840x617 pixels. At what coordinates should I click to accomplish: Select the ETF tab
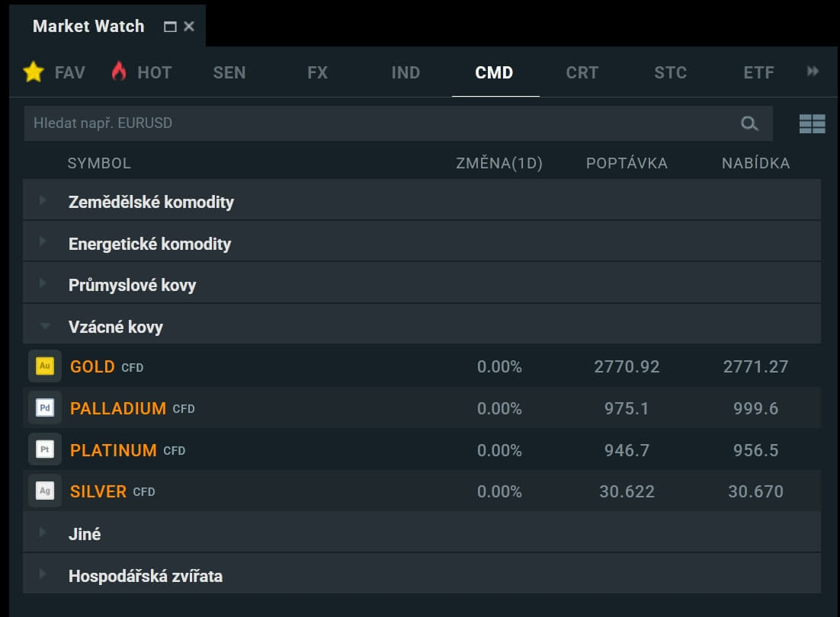(x=758, y=72)
